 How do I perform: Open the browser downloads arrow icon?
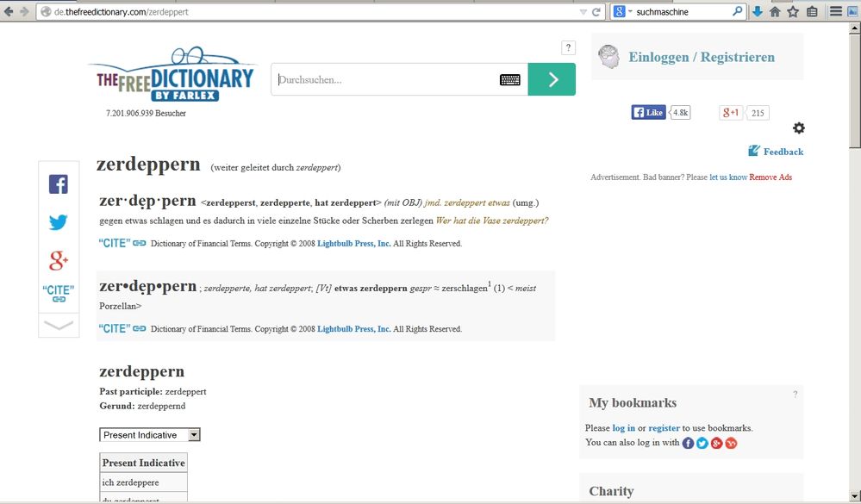tap(757, 12)
